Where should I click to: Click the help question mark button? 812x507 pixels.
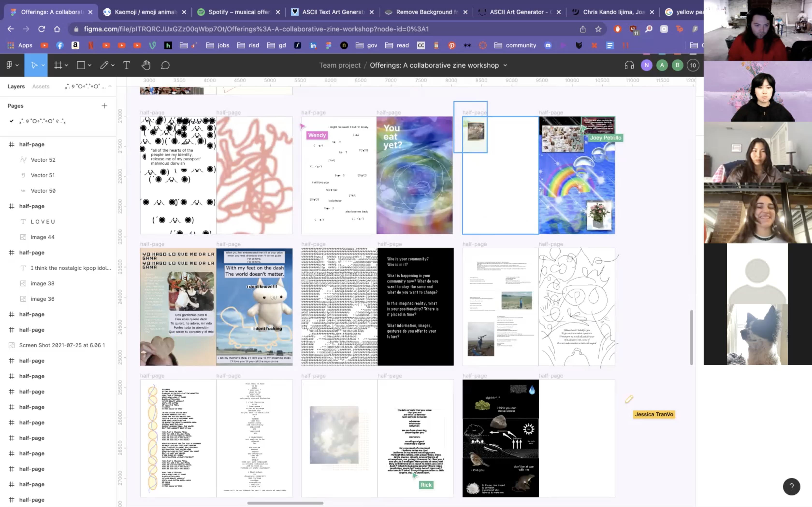click(x=791, y=486)
